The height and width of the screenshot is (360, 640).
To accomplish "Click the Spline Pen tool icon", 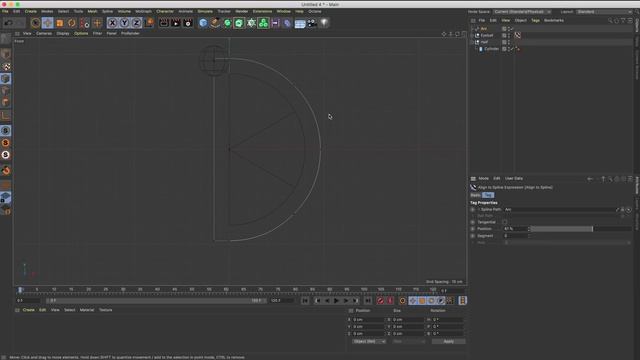I will tap(215, 23).
